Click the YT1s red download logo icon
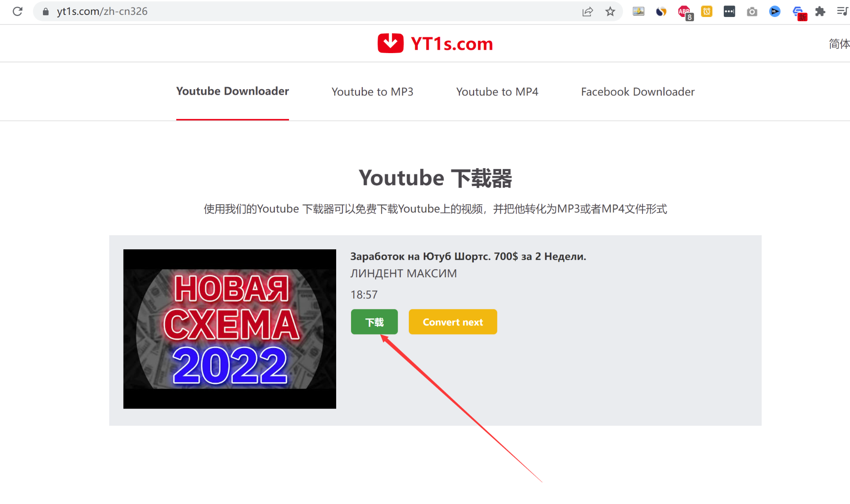Screen dimensions: 850x504 point(390,43)
